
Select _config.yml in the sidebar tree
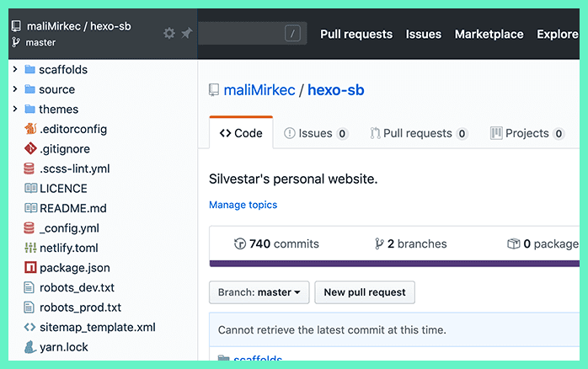coord(69,228)
